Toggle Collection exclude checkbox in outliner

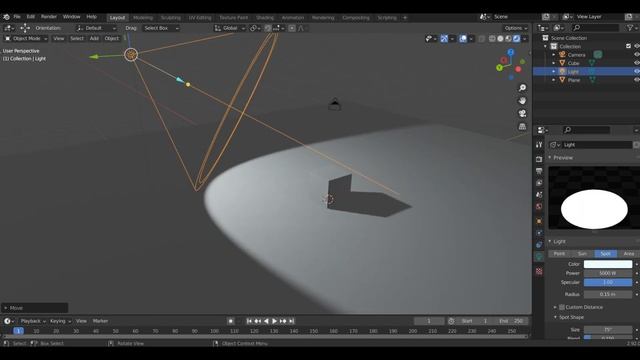(x=628, y=46)
